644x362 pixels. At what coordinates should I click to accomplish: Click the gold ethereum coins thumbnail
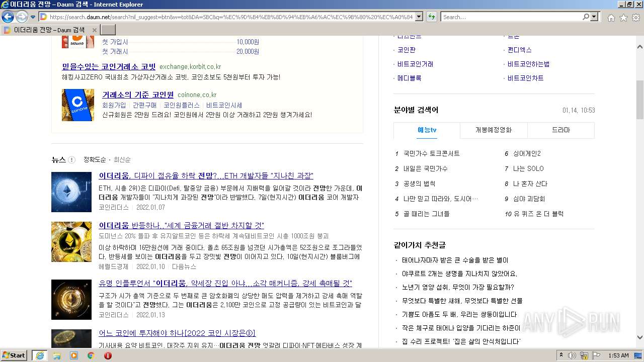[x=71, y=242]
